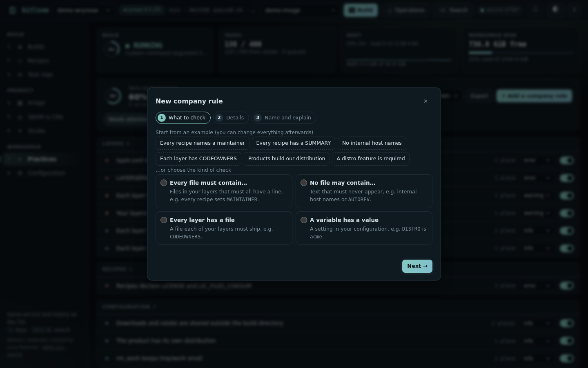Jump to the Details step
588x368 pixels.
231,118
